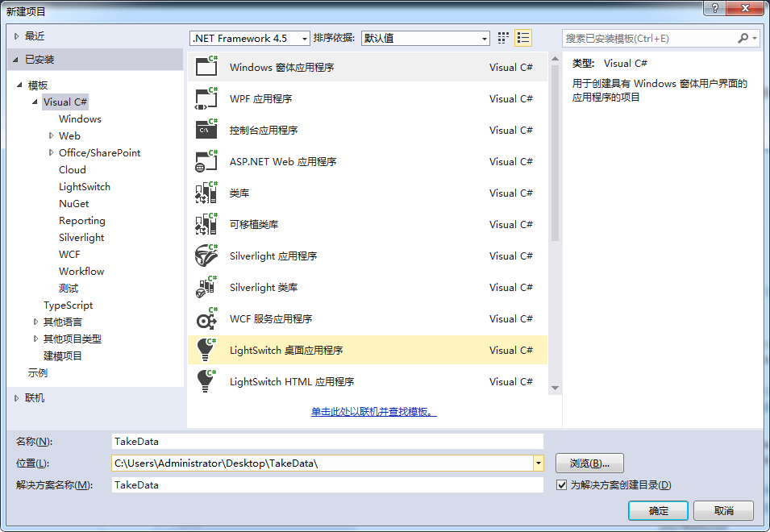Click the LightSwitch 桌面应用程序 bulb icon
Image resolution: width=770 pixels, height=532 pixels.
206,350
